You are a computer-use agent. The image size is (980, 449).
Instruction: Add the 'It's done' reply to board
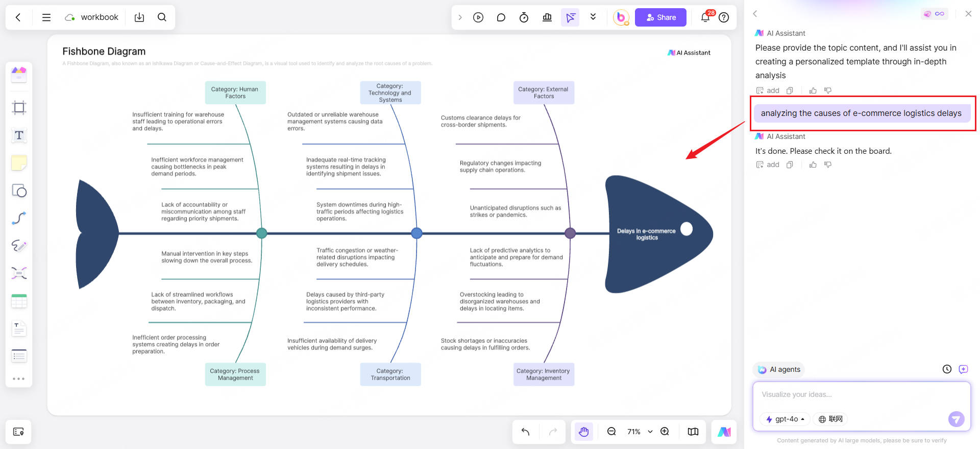(768, 164)
